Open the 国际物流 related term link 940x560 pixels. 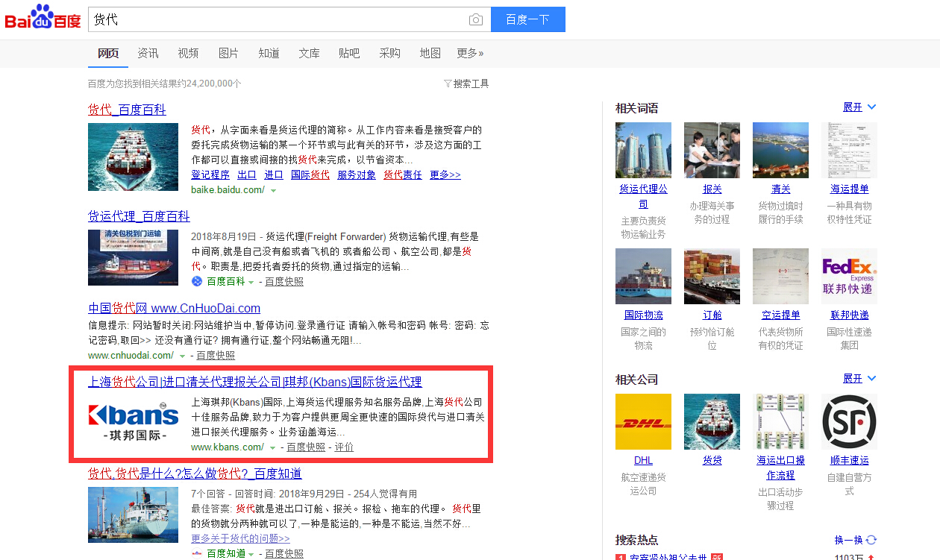click(x=643, y=315)
